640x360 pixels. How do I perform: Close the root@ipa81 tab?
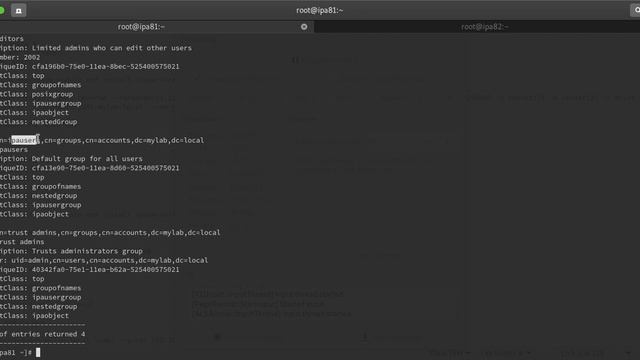pos(304,27)
